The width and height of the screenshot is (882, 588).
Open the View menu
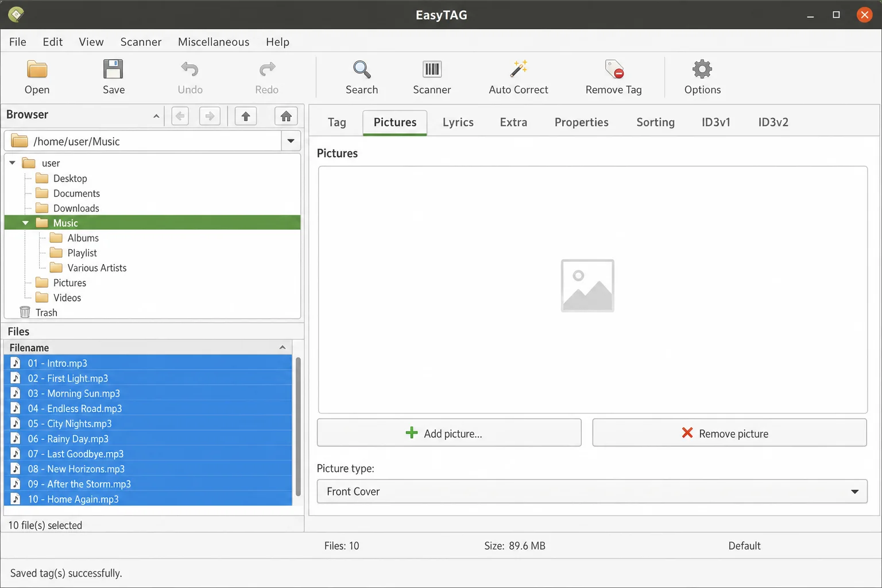(x=91, y=42)
